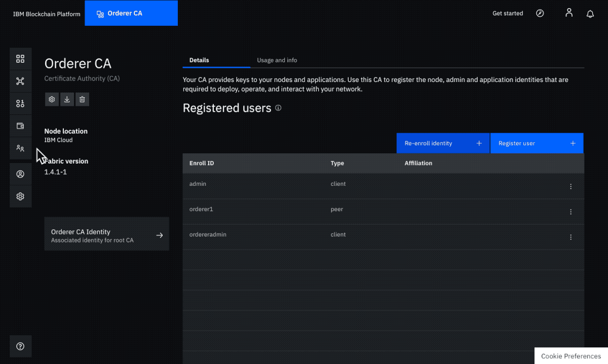Click the IBM Cloud node location text

pos(58,140)
